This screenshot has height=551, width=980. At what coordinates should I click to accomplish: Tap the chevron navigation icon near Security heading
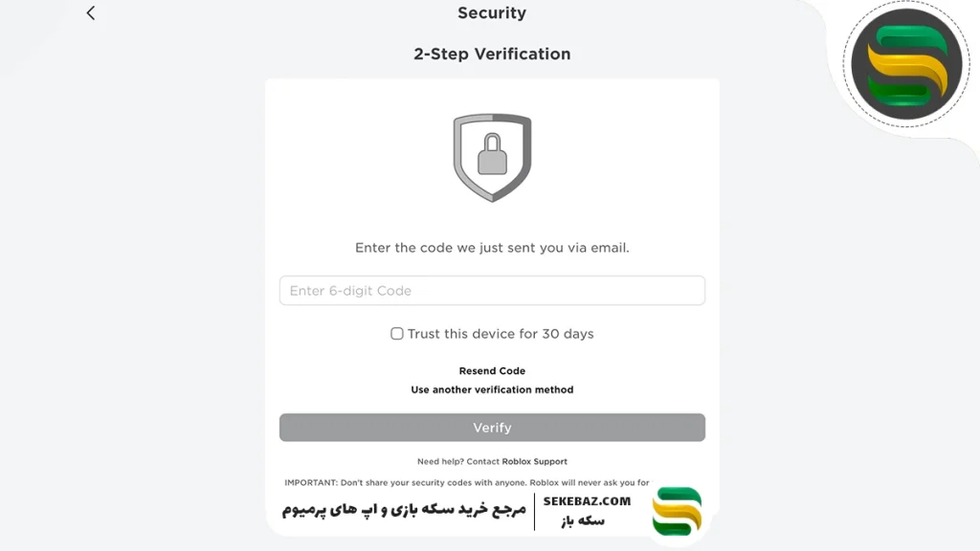coord(91,13)
